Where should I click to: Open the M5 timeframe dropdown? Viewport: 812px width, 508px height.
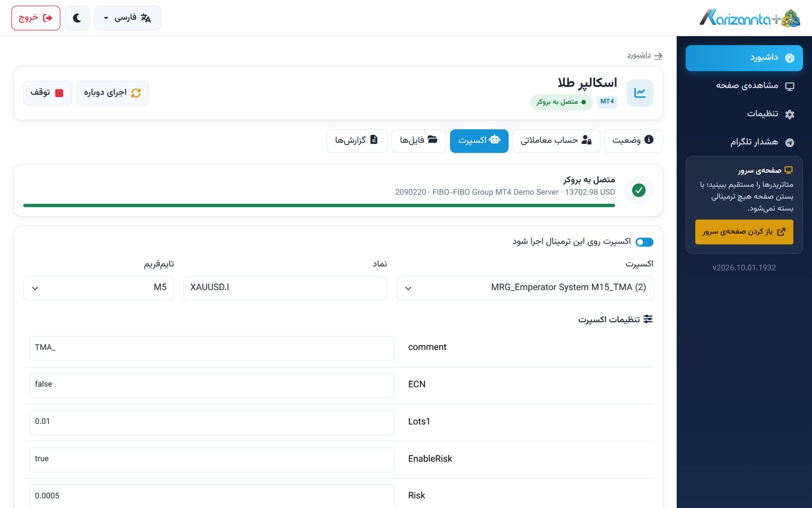[x=99, y=288]
